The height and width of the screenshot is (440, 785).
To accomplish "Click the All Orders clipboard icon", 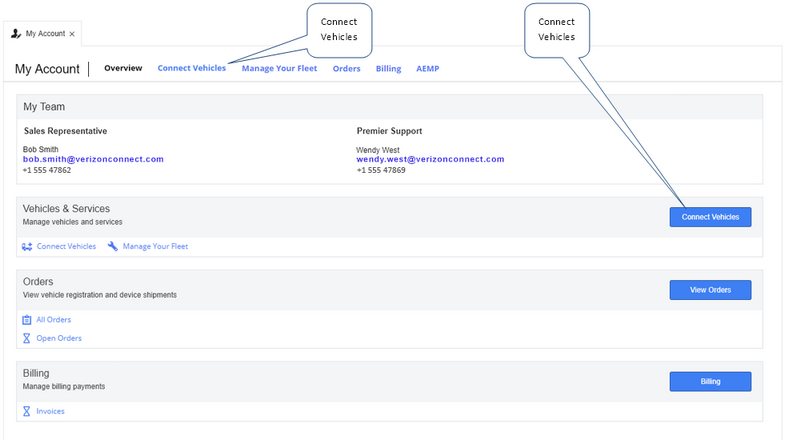I will coord(27,320).
